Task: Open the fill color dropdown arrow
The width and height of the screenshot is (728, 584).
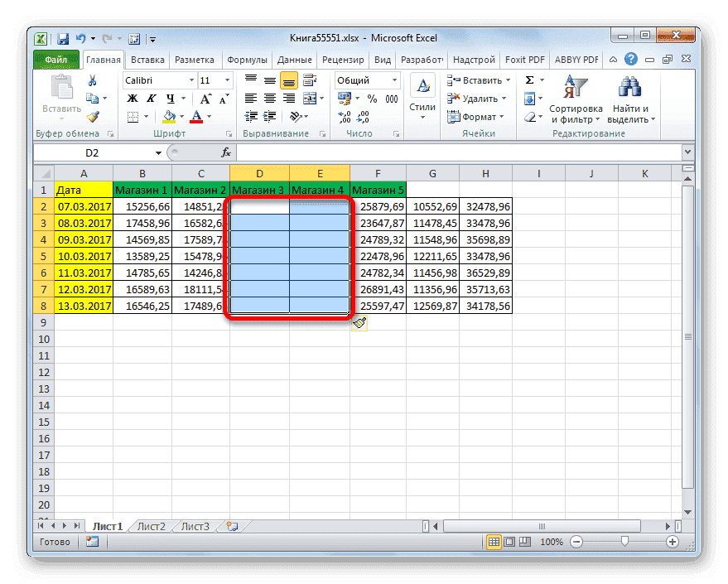Action: tap(181, 117)
